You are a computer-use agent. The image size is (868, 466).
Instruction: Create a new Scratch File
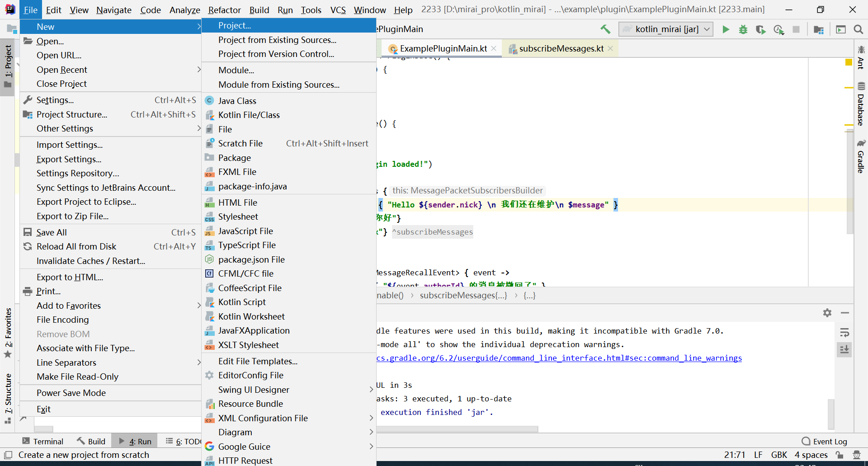288,143
